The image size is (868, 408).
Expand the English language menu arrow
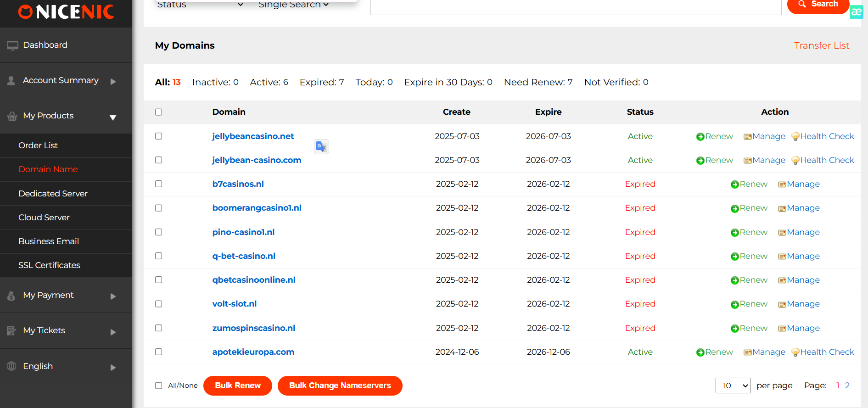(113, 367)
